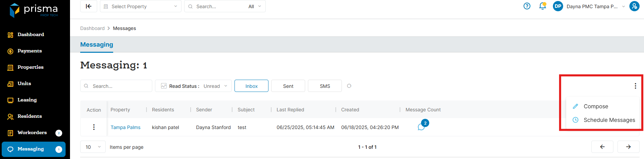Click the user profile icon at far right
This screenshot has width=644, height=159.
pyautogui.click(x=634, y=6)
